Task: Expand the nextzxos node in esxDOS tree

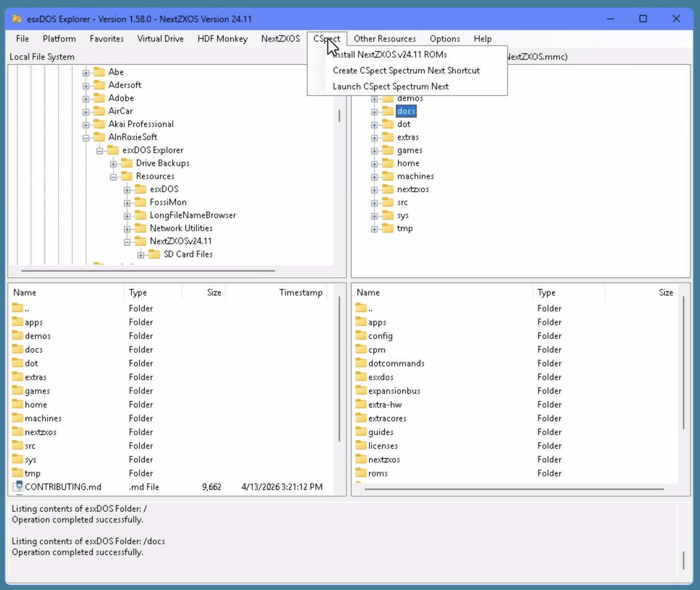Action: pos(375,190)
